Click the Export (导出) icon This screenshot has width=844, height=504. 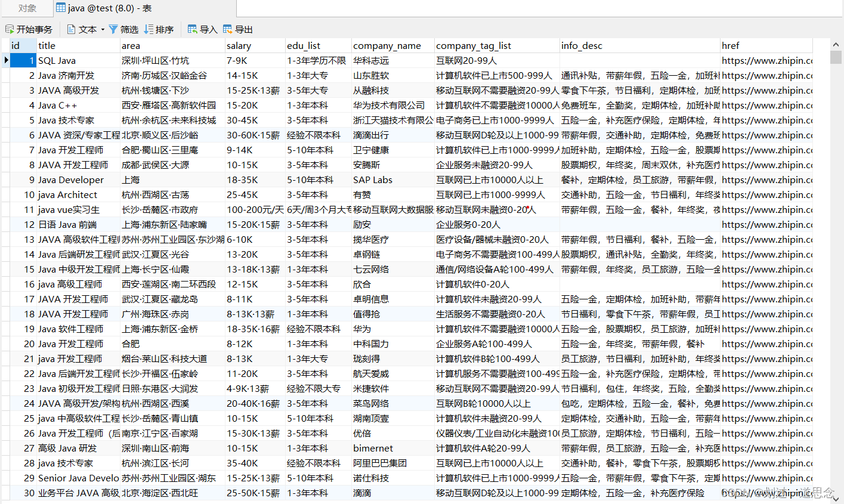tap(227, 29)
